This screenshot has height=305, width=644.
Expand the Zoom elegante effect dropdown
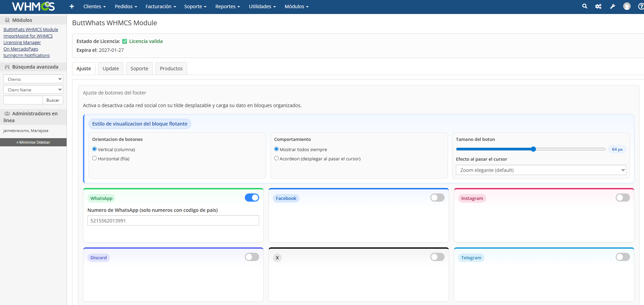point(541,170)
